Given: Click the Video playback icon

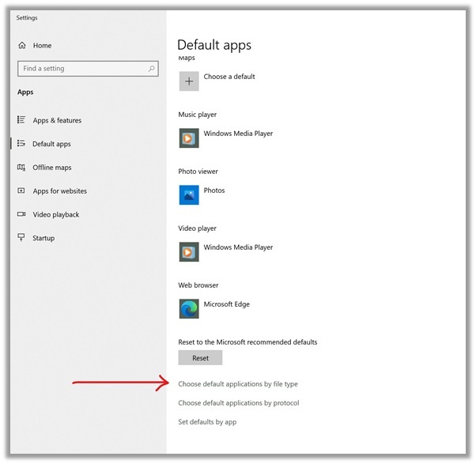Looking at the screenshot, I should click(21, 214).
